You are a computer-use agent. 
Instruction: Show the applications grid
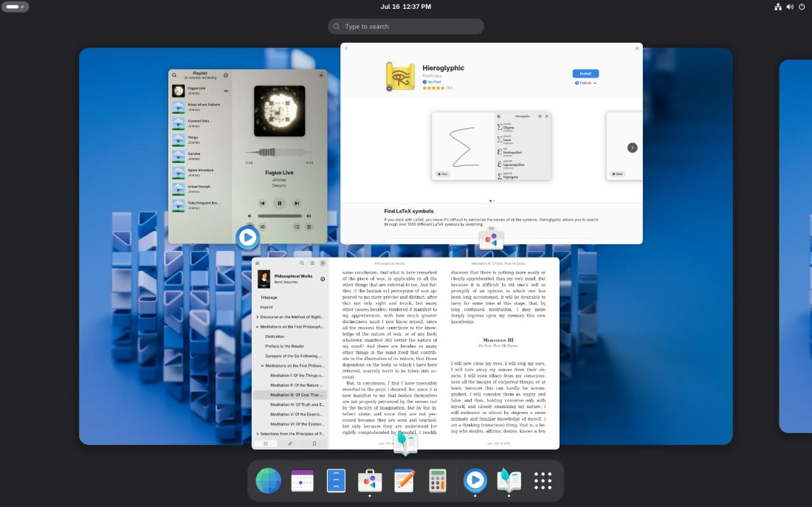[543, 480]
